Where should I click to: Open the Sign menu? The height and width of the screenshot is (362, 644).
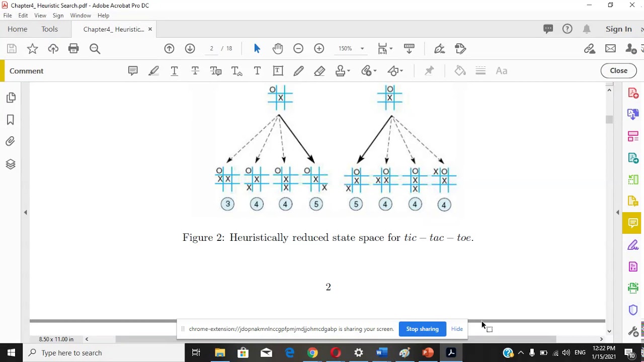point(58,16)
